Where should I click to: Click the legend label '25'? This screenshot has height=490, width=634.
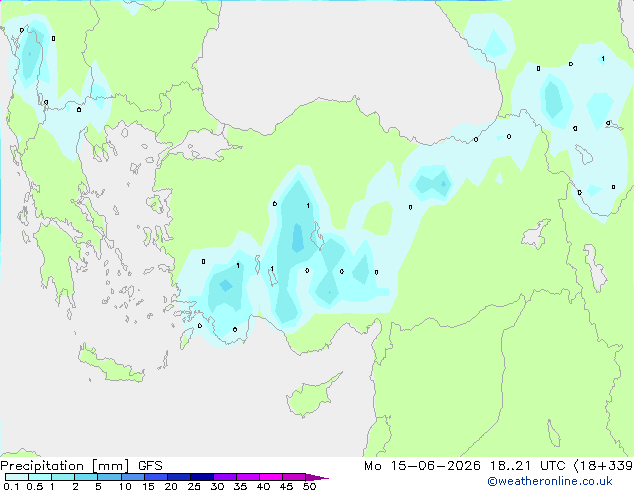(194, 486)
